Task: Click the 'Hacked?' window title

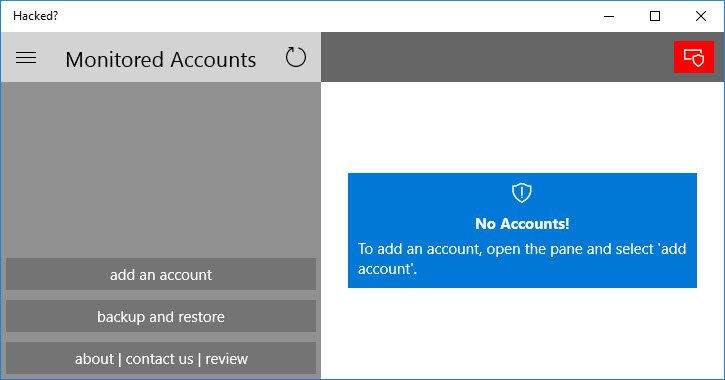Action: pos(36,16)
